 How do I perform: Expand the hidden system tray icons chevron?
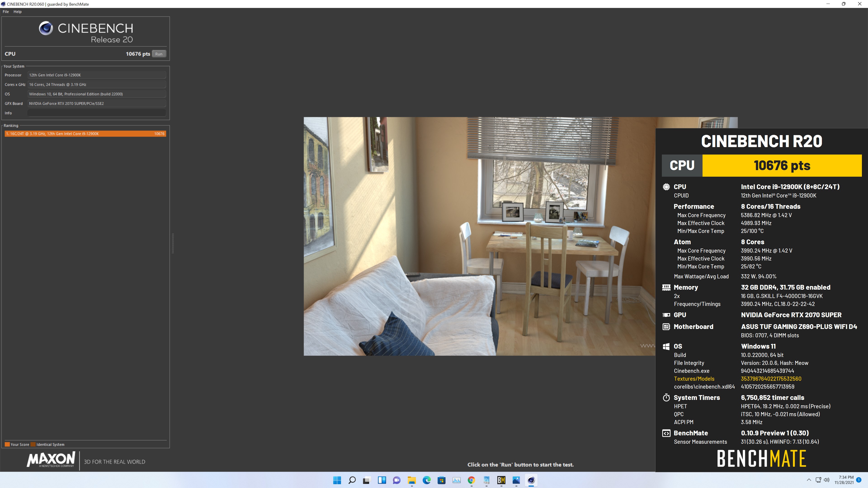[x=809, y=480]
